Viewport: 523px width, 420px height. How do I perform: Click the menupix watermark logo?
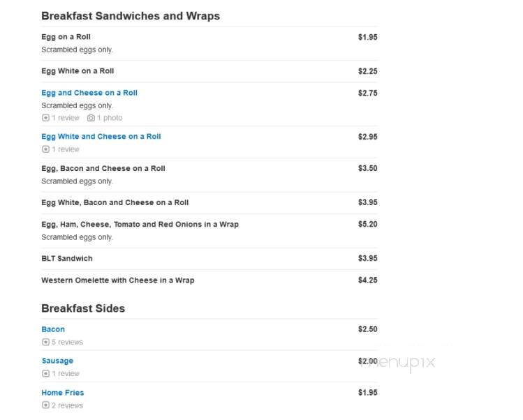397,363
